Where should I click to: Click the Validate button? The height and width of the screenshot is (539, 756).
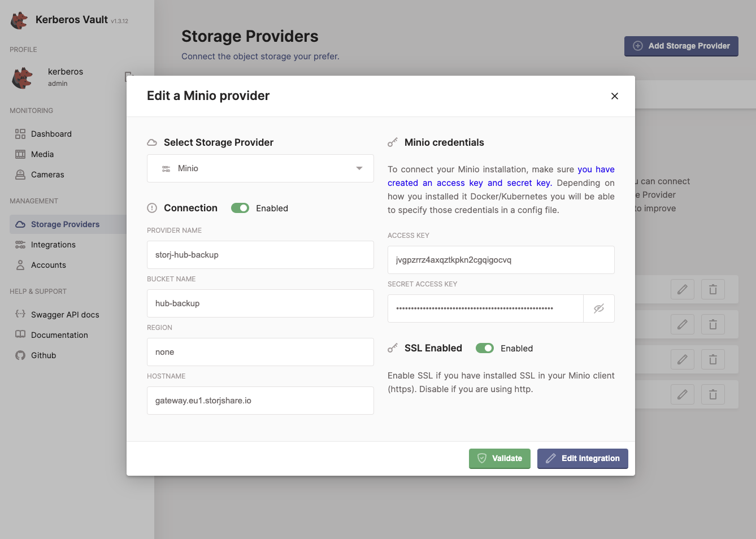tap(499, 458)
